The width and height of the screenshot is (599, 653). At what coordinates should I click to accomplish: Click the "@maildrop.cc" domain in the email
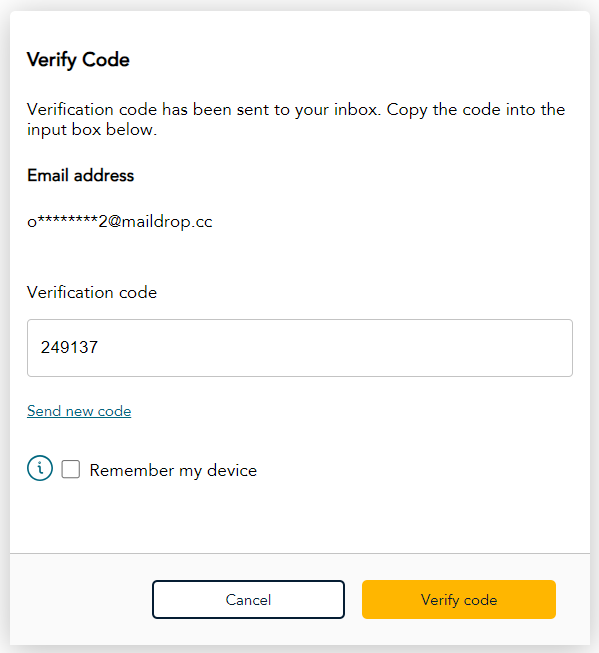[161, 222]
